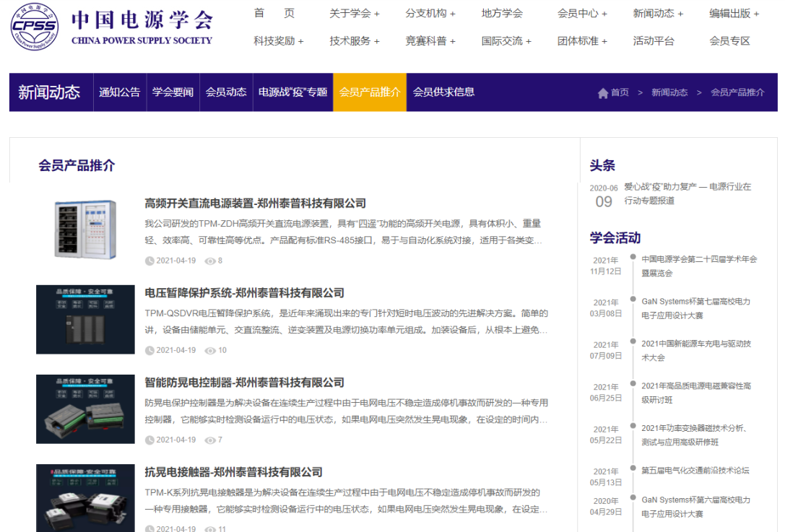The width and height of the screenshot is (785, 532).
Task: Click the view count 10 under 电压暂降保护系统
Action: [x=222, y=350]
